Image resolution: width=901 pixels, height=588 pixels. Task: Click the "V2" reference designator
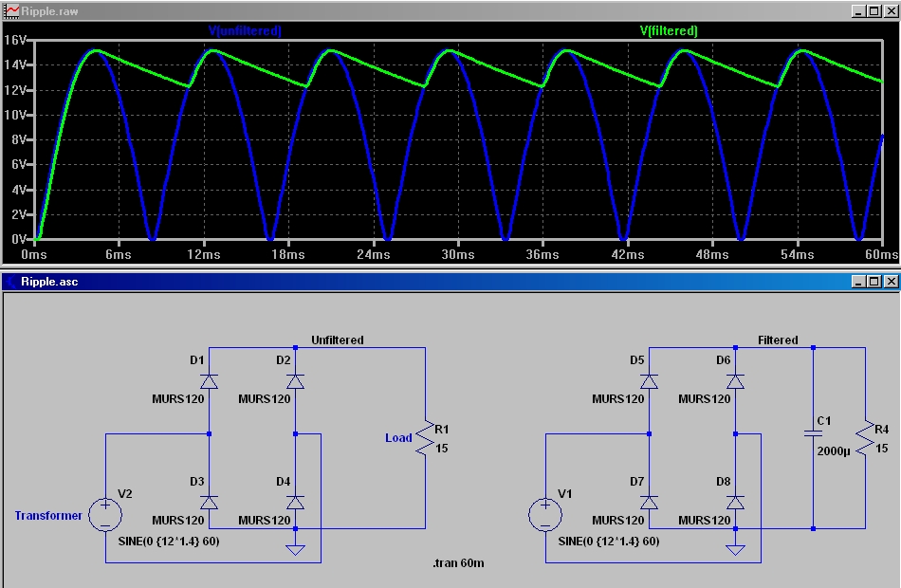coord(124,494)
